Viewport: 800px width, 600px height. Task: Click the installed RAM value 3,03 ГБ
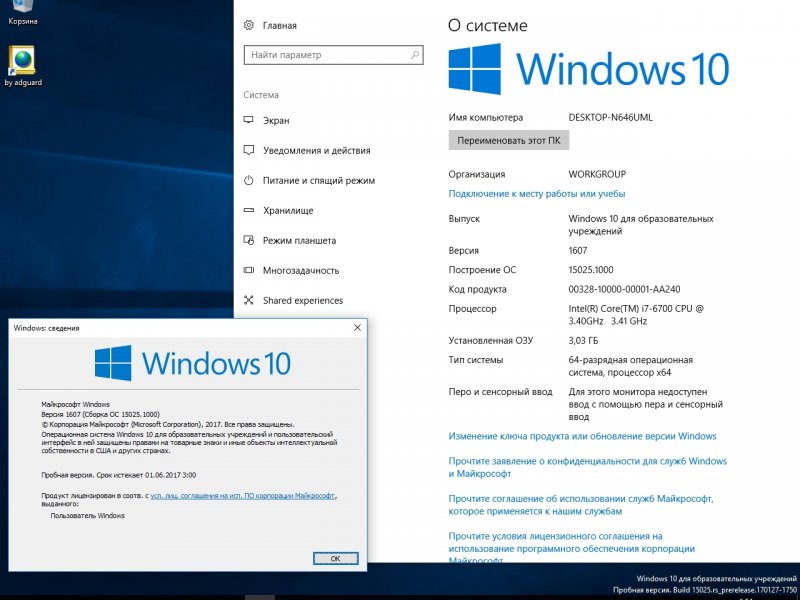click(x=583, y=340)
